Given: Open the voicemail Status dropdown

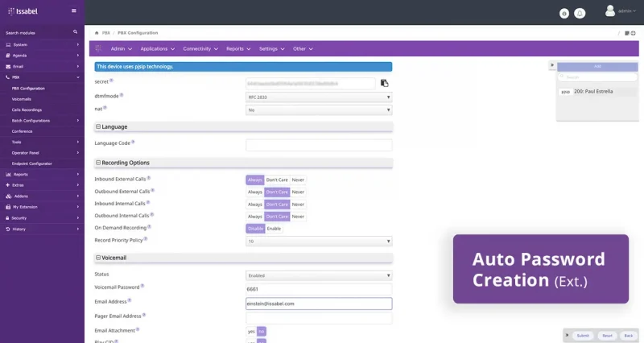Looking at the screenshot, I should click(x=319, y=275).
